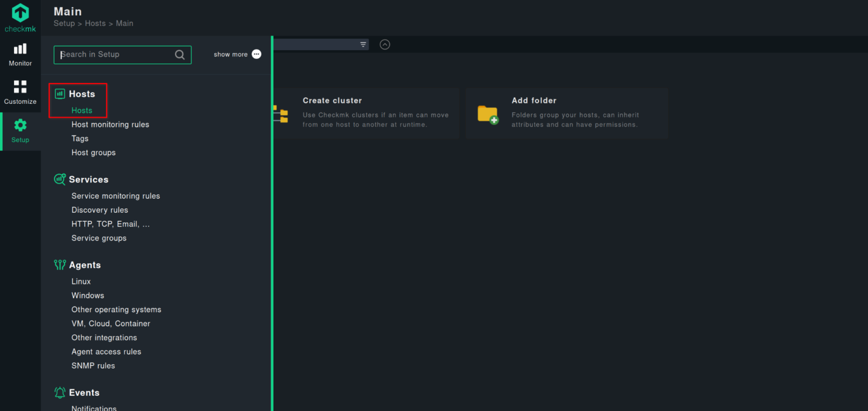Screen dimensions: 868x411
Task: Click the Agents section icon
Action: pyautogui.click(x=59, y=265)
